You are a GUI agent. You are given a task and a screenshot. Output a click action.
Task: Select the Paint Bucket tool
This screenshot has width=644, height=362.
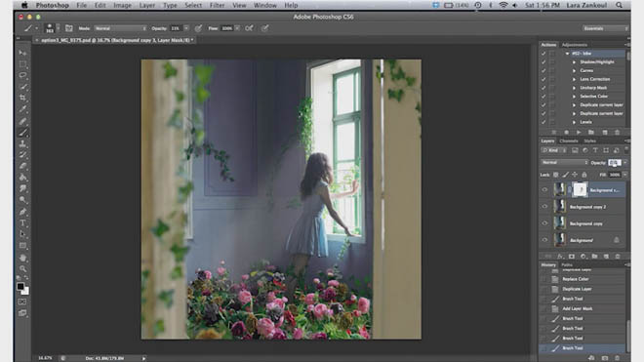(x=22, y=178)
